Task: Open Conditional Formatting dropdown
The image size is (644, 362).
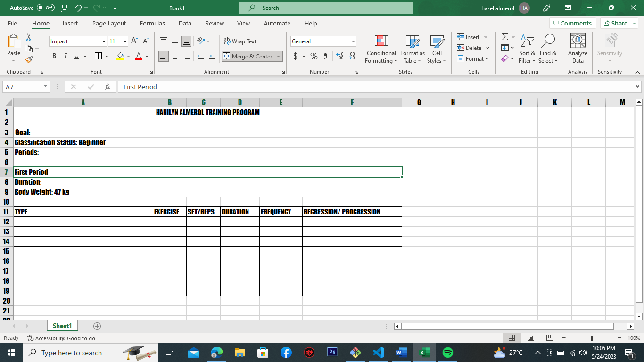Action: [381, 49]
